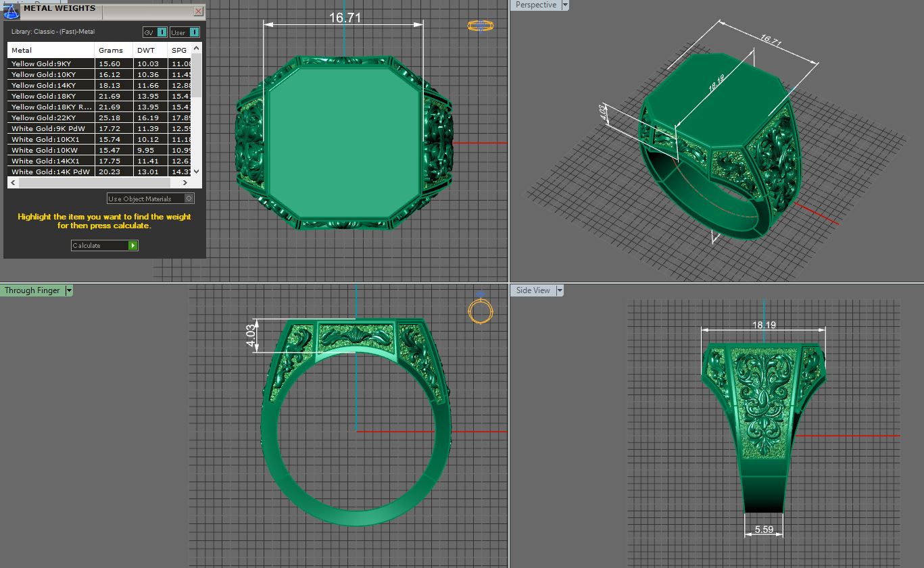
Task: Sort by the DWT column header
Action: (150, 50)
